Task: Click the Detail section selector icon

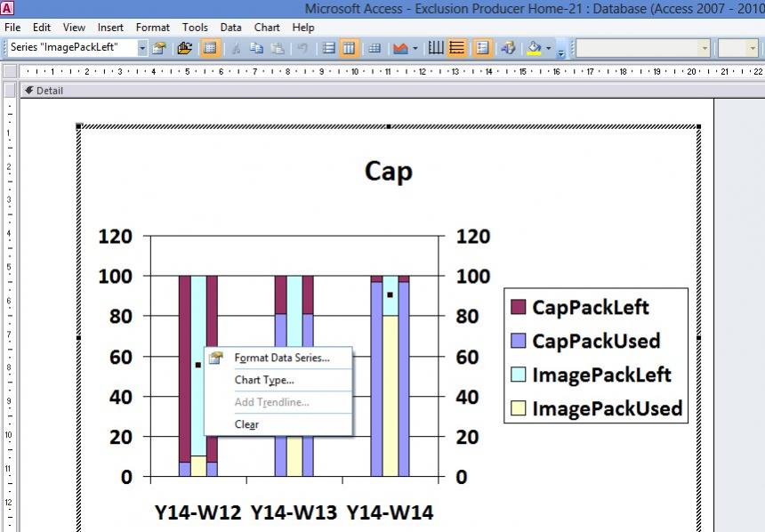Action: tap(28, 90)
